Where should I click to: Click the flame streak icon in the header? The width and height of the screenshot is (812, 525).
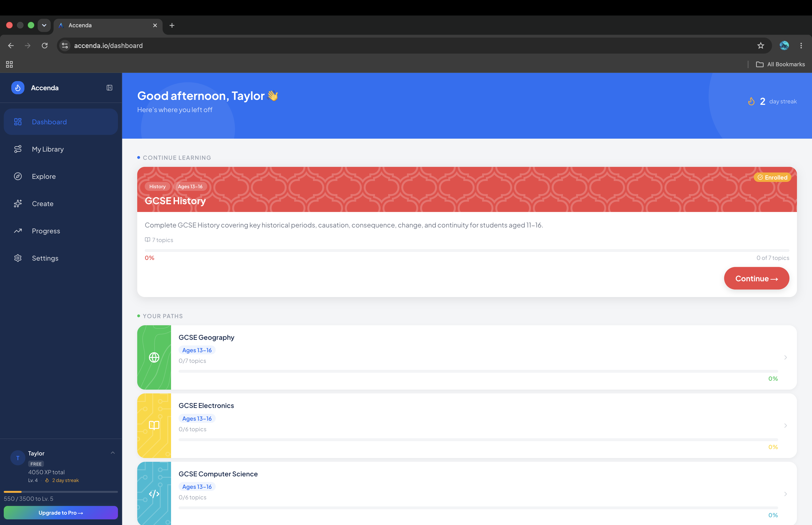pyautogui.click(x=751, y=101)
